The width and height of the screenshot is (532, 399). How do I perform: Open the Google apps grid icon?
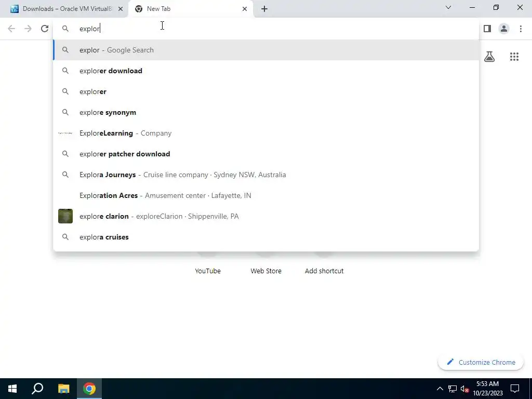[514, 57]
